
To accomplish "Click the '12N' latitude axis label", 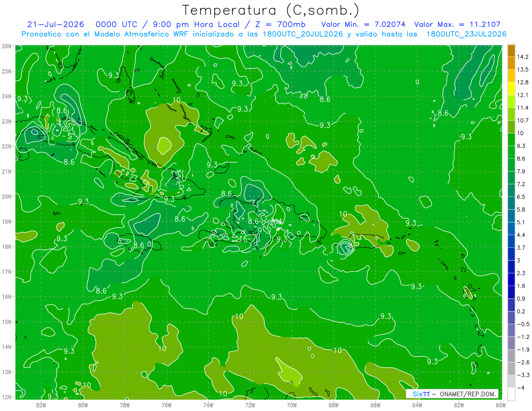I will pos(7,397).
